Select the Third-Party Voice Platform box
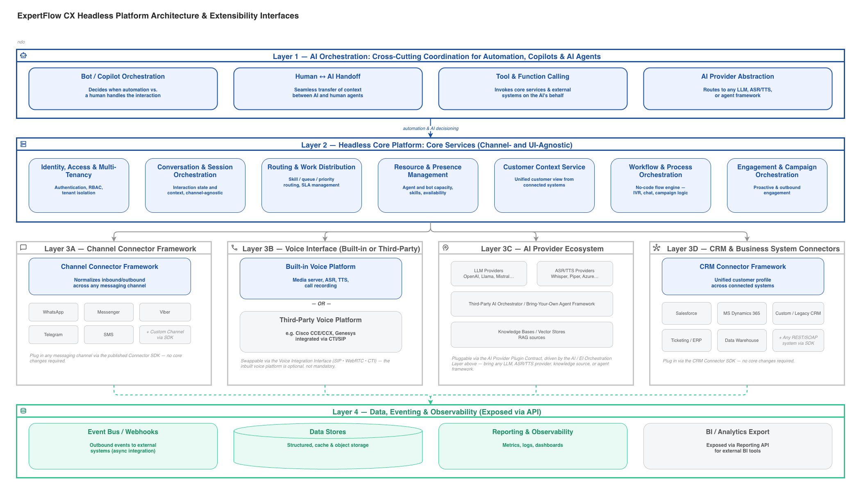 point(321,332)
